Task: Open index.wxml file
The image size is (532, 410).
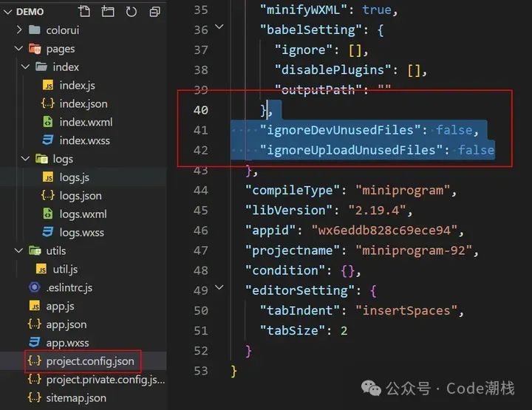Action: (x=86, y=122)
